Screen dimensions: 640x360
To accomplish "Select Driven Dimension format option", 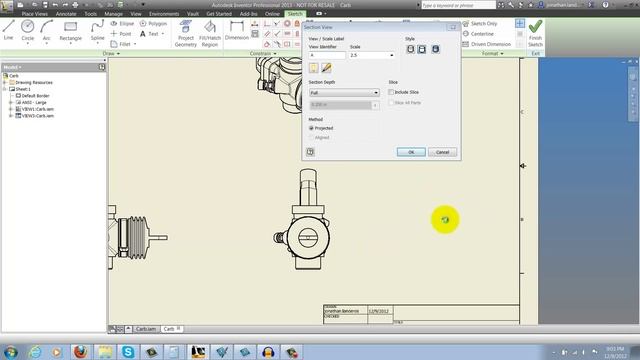I will click(487, 44).
